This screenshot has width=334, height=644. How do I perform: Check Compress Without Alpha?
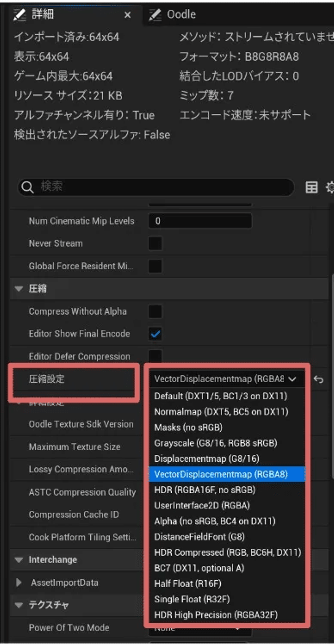(155, 312)
